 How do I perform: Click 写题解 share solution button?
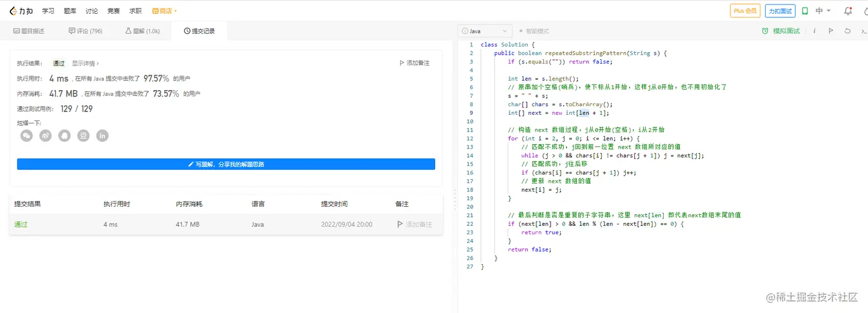[226, 164]
